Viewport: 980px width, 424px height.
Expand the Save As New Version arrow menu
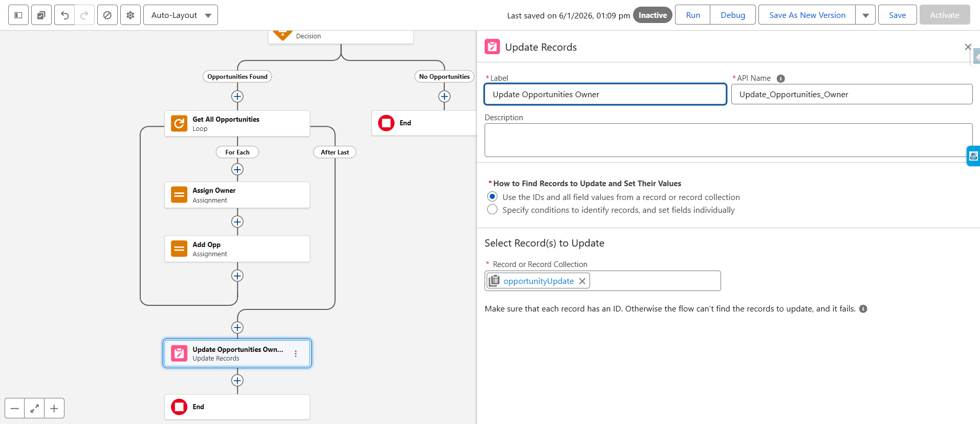[865, 15]
